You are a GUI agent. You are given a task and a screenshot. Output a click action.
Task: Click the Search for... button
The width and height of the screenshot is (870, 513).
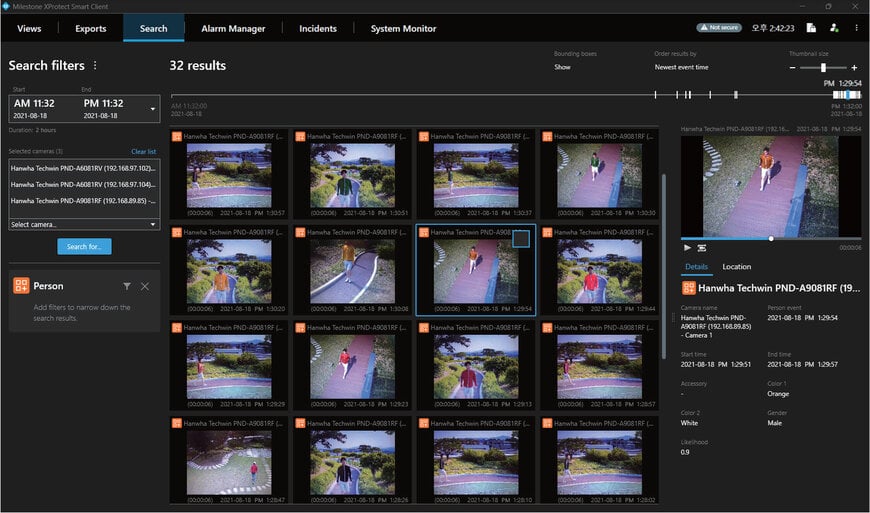coord(84,247)
